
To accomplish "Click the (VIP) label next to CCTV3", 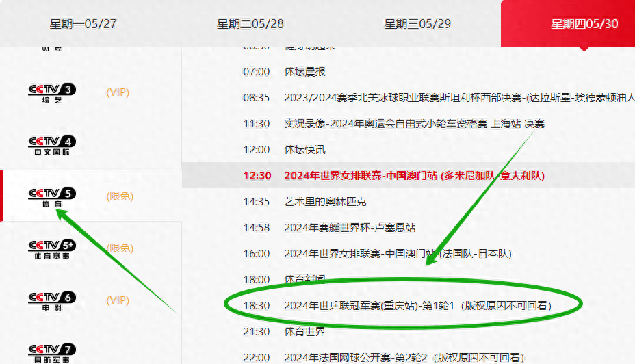I will (x=118, y=92).
